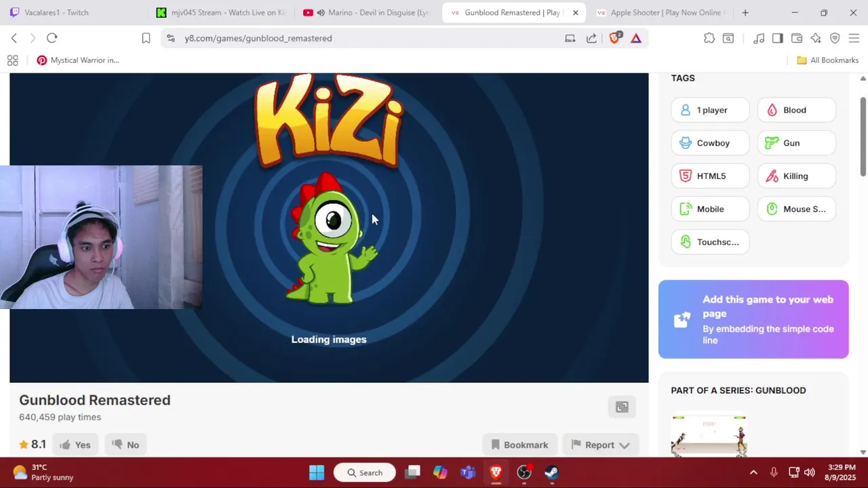Bookmark this page via address bar bookmark icon
The image size is (868, 488).
coord(146,38)
